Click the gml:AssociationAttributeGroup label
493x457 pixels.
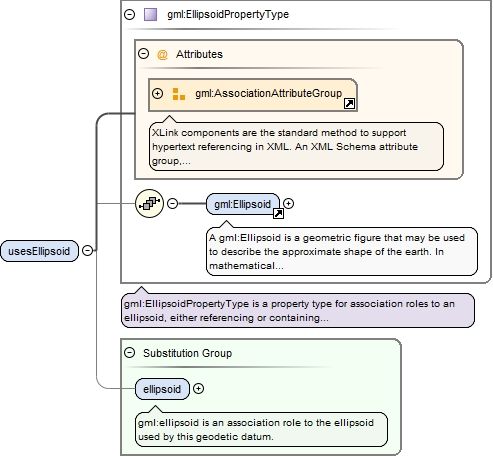[269, 93]
